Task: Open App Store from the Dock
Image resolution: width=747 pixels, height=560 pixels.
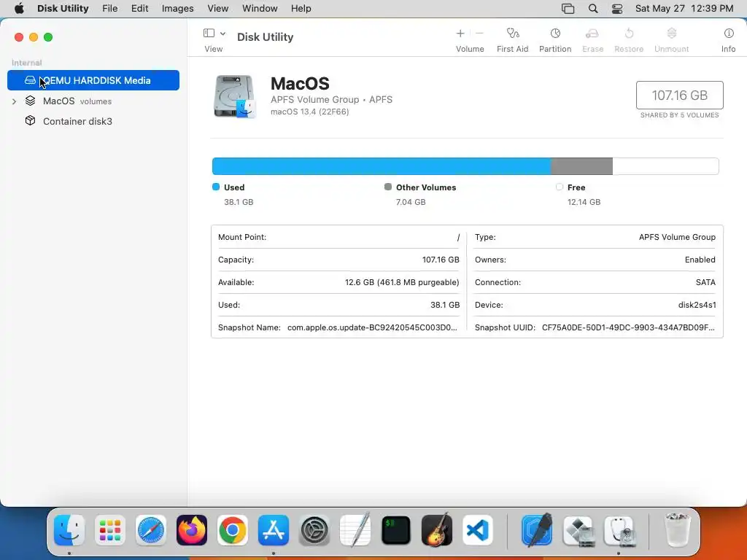Action: 274,530
